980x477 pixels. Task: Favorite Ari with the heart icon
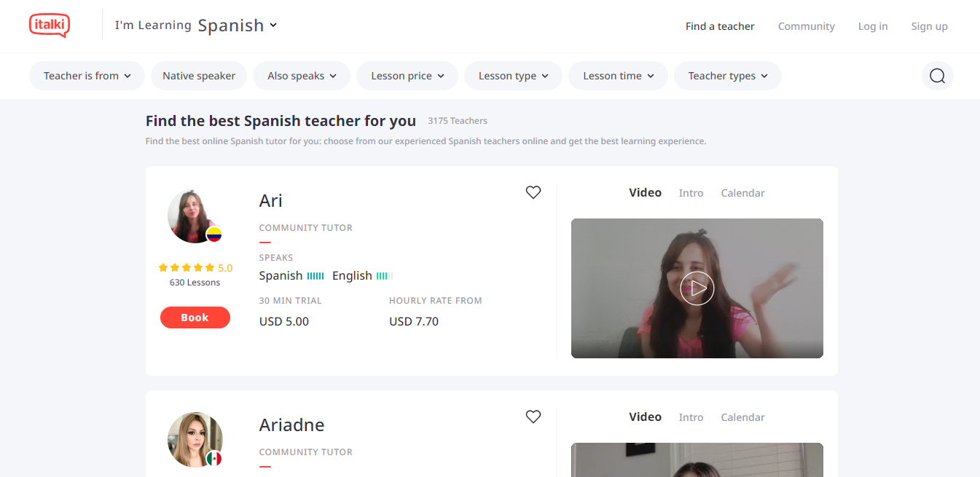[x=533, y=192]
